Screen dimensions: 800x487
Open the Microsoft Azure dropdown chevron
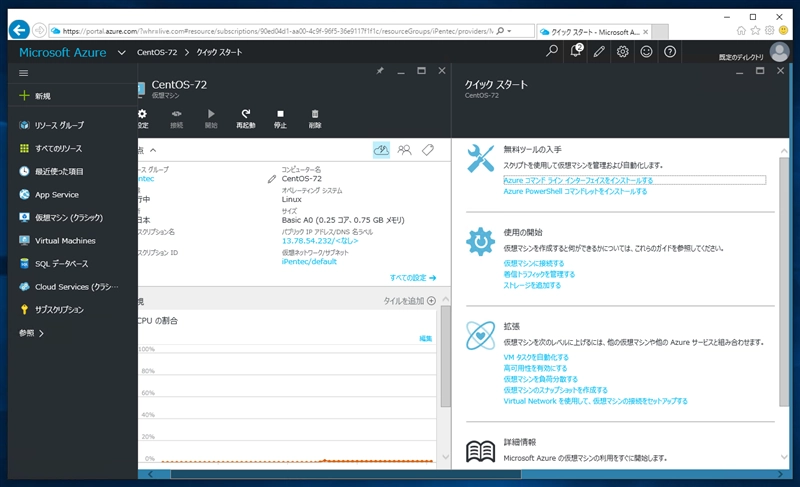click(121, 53)
